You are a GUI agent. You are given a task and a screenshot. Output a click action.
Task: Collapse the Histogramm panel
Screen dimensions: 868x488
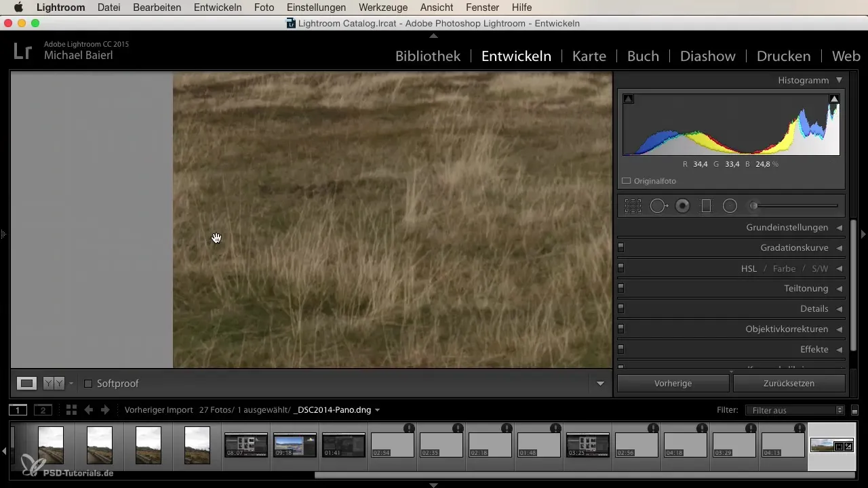(x=839, y=80)
